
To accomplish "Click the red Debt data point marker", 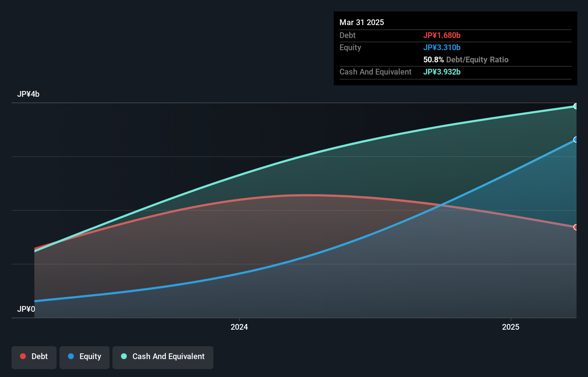I will tap(575, 227).
